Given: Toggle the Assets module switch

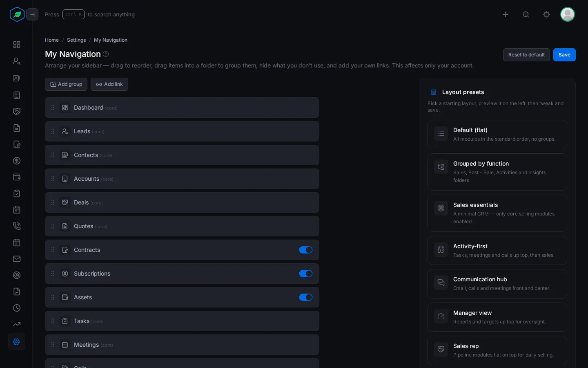Looking at the screenshot, I should pyautogui.click(x=306, y=297).
